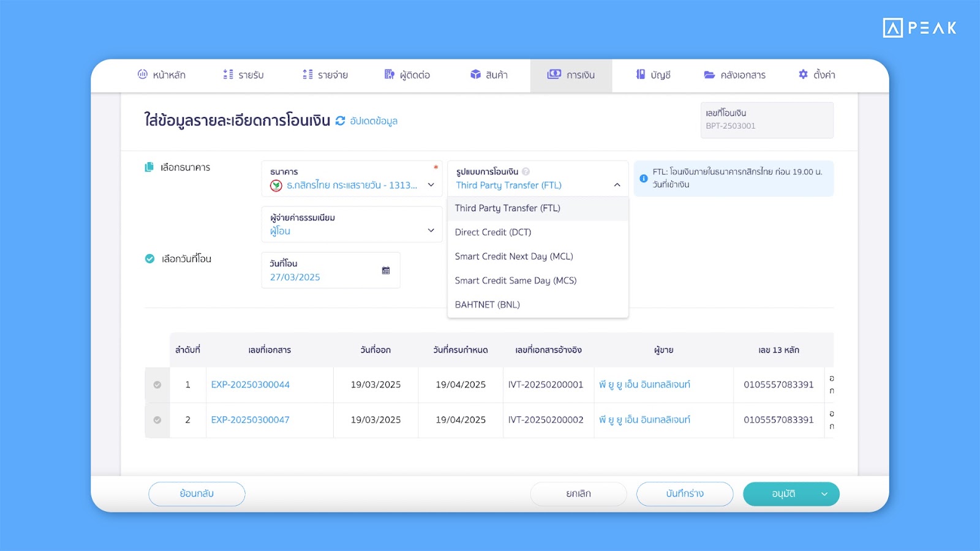The width and height of the screenshot is (980, 551).
Task: Toggle checkbox for row EXP-20250300044
Action: (x=157, y=385)
